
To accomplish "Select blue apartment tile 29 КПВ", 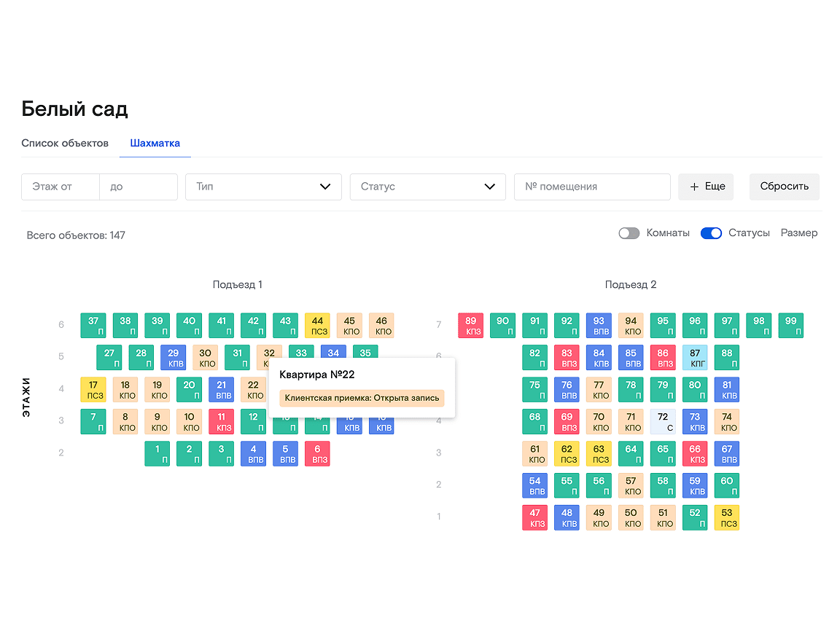I will tap(173, 357).
